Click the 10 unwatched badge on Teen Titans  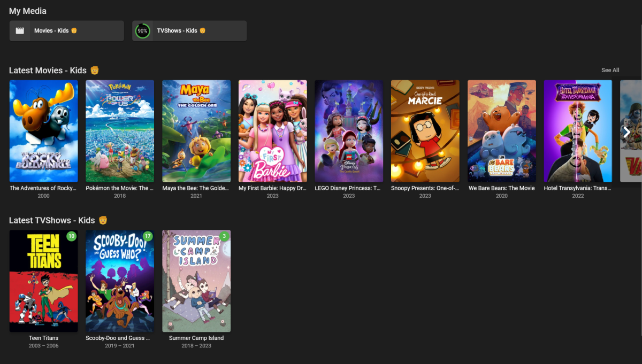click(x=72, y=236)
